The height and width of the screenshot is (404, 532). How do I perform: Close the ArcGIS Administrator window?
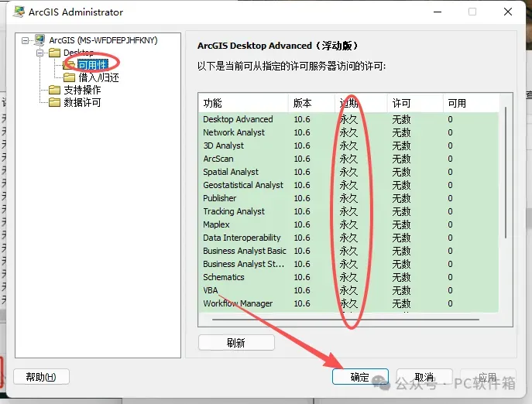point(508,12)
